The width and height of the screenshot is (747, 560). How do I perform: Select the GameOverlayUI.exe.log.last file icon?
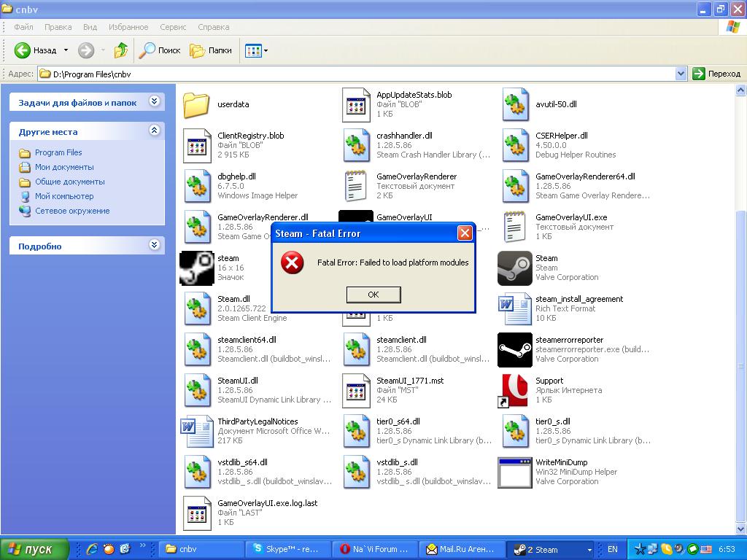pyautogui.click(x=197, y=513)
